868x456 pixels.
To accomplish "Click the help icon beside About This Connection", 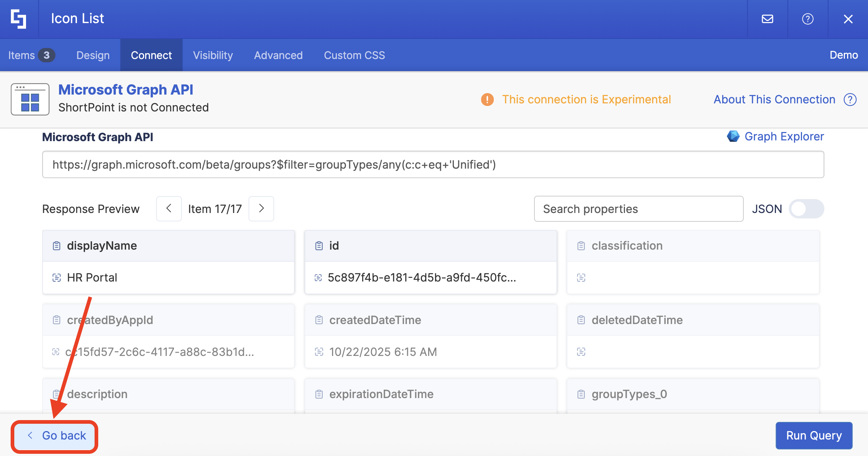I will point(850,99).
